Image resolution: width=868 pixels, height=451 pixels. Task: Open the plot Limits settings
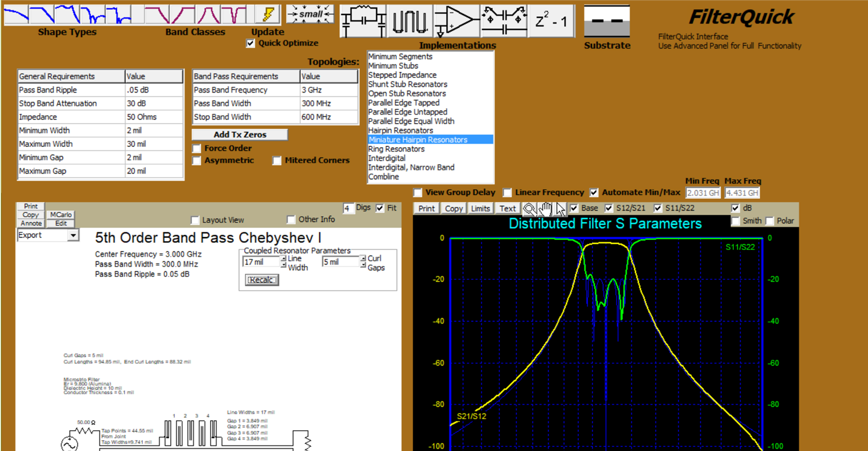480,208
